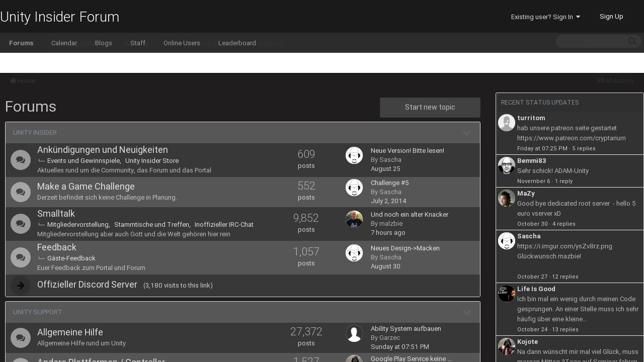Viewport: 644px width, 362px height.
Task: Open MaZy profile name link
Action: click(526, 194)
